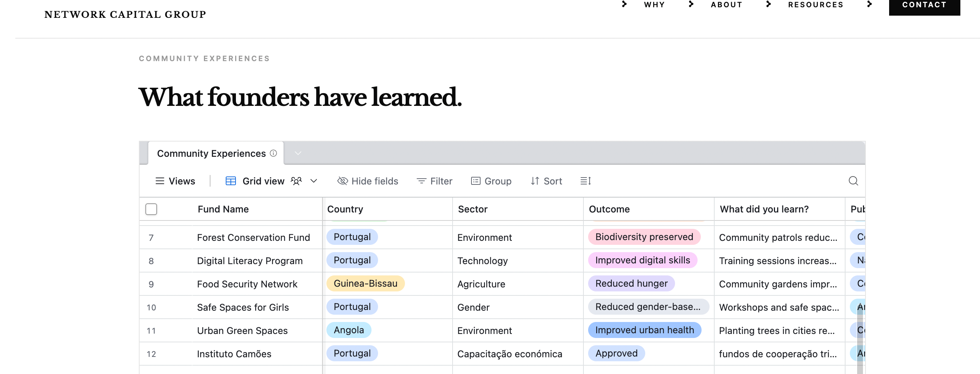Expand the arrow before the RESOURCES menu

tap(768, 4)
